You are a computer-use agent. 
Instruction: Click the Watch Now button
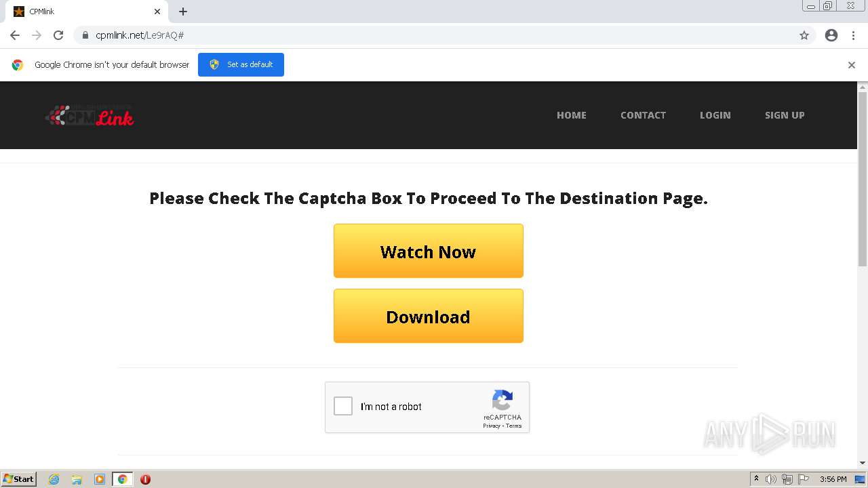[429, 251]
